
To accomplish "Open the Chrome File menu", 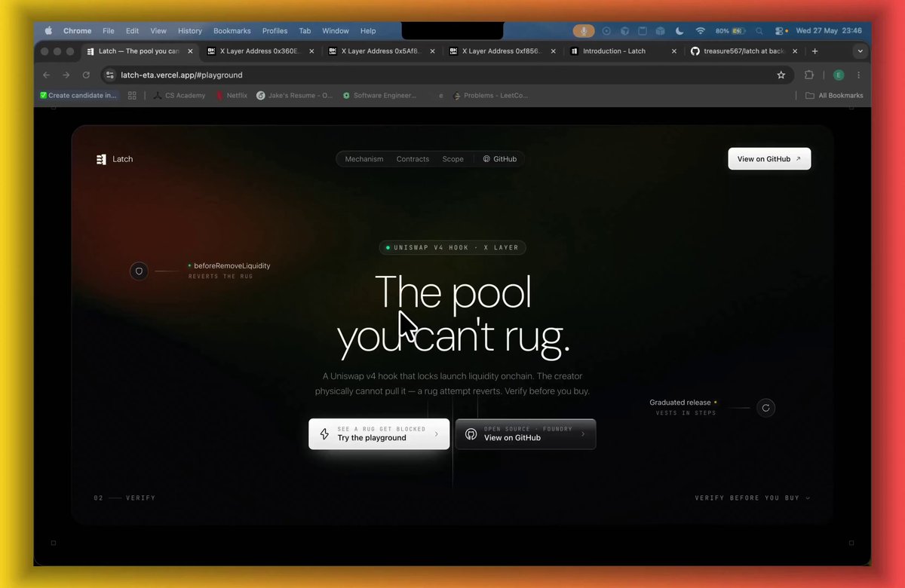I will [109, 31].
